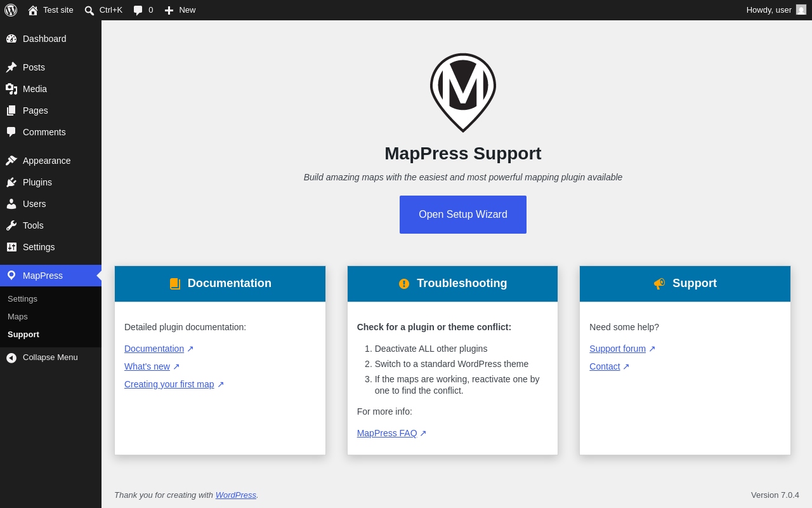Open the Dashboard menu item
The image size is (812, 508).
51,39
